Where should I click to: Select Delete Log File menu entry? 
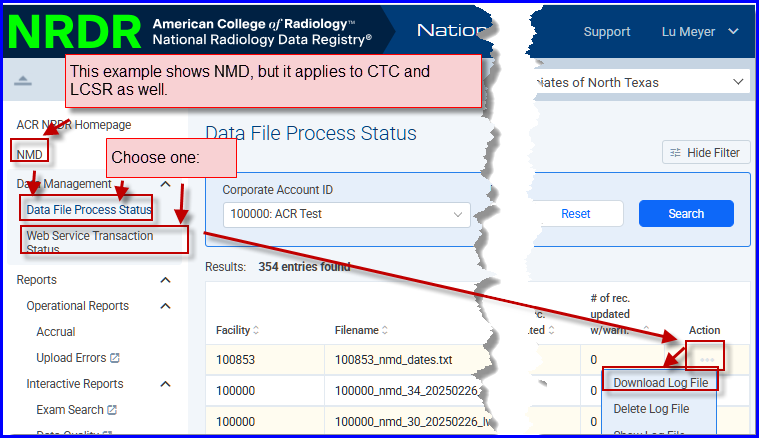(651, 409)
